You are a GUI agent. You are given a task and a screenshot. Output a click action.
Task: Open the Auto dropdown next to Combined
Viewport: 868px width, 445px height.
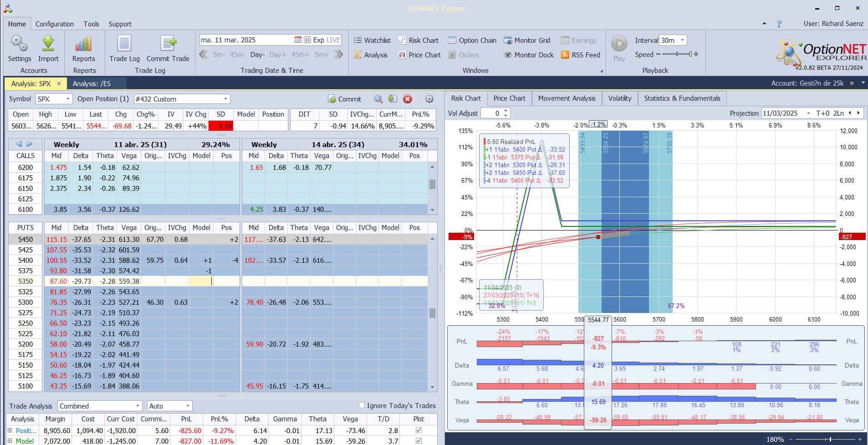coord(188,406)
